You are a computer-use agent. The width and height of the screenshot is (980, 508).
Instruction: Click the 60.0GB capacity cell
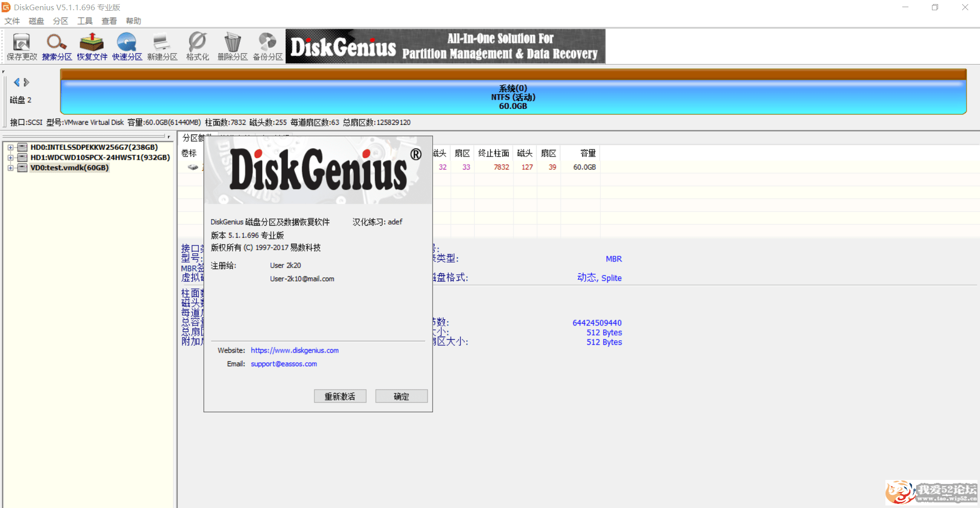point(584,167)
